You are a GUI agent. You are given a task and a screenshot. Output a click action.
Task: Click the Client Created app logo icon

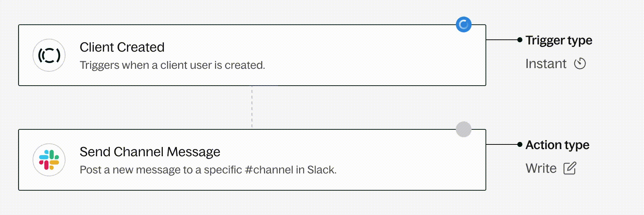pyautogui.click(x=49, y=55)
